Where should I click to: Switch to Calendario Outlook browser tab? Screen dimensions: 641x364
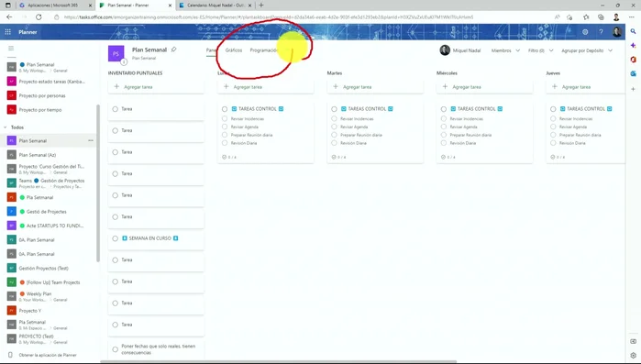(x=216, y=6)
